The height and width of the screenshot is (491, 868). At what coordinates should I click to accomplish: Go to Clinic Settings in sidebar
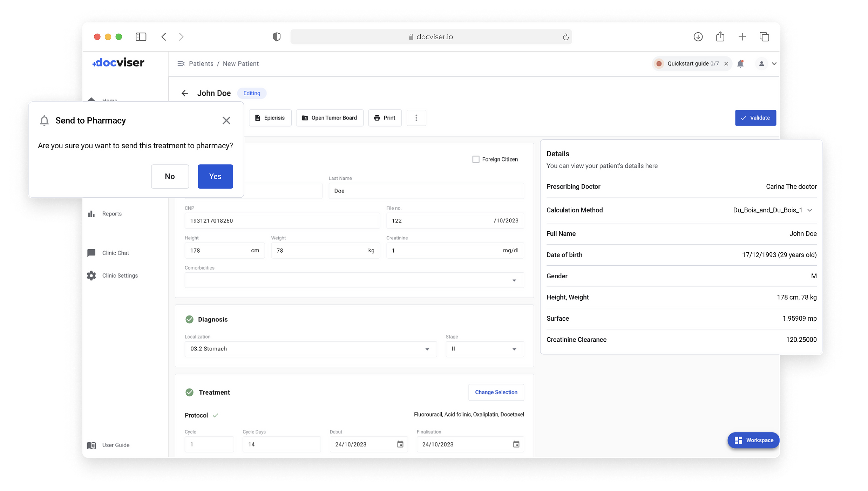[x=120, y=276]
